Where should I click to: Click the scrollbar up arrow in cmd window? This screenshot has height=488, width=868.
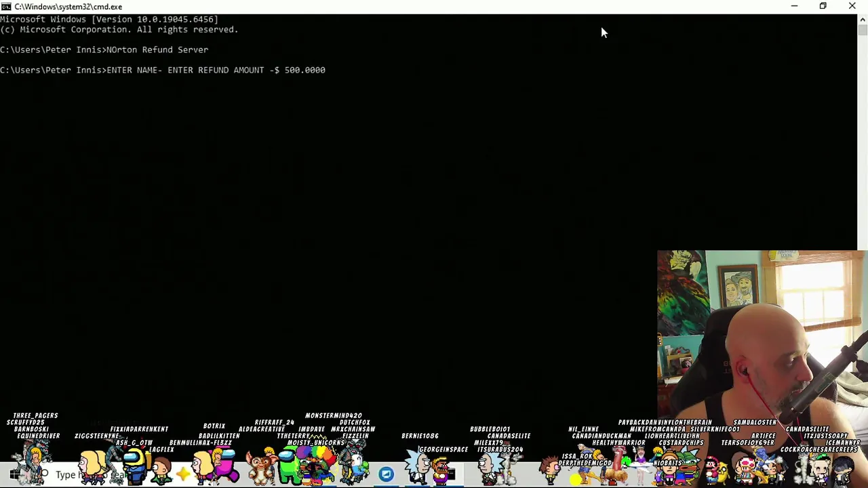point(863,19)
